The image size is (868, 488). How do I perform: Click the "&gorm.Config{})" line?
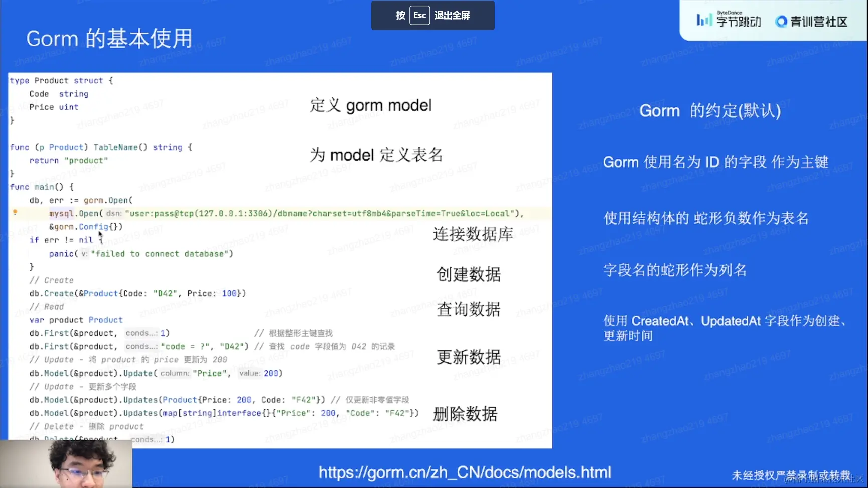86,227
